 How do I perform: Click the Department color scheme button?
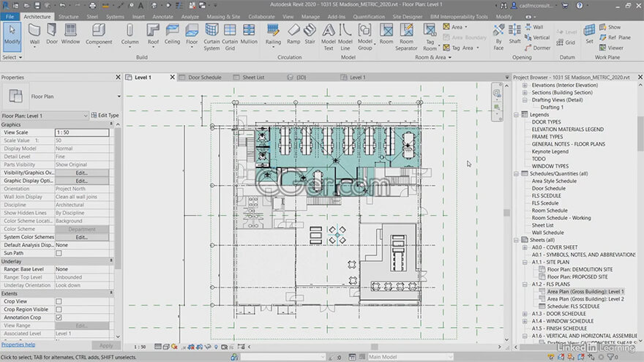pyautogui.click(x=82, y=229)
